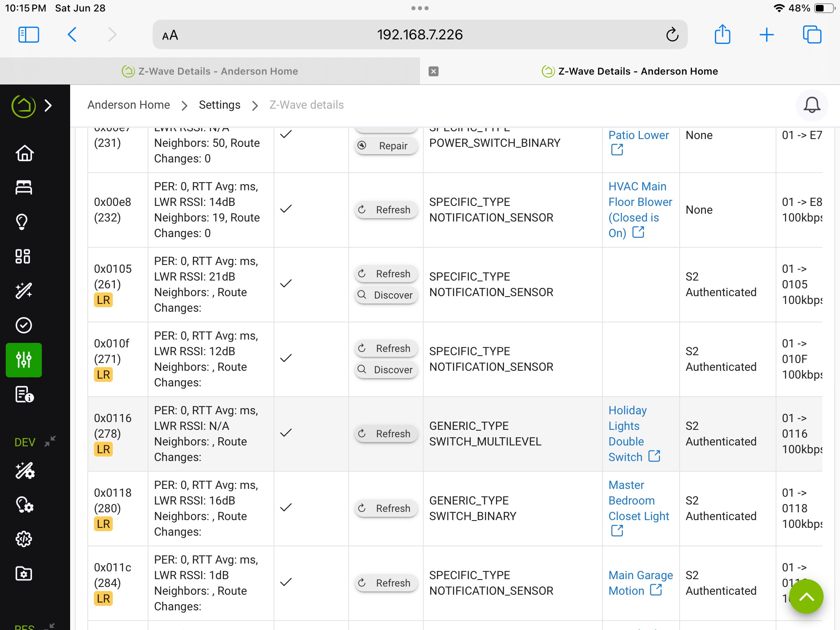
Task: Close the active Z-Wave Details tab
Action: 434,71
